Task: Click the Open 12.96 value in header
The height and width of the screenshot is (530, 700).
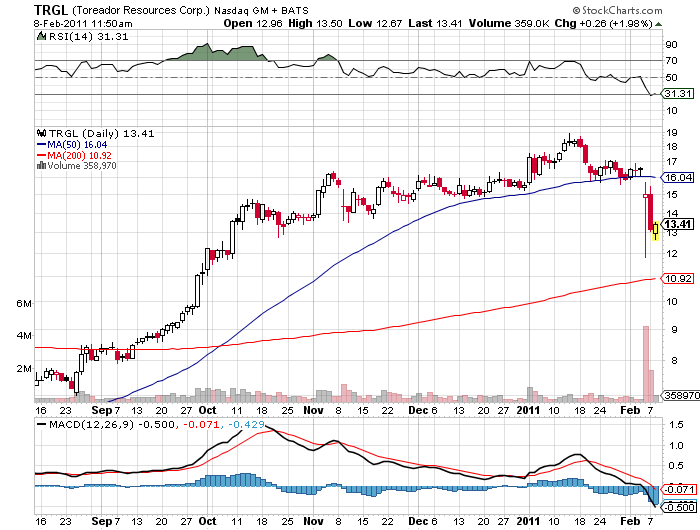Action: click(x=253, y=23)
